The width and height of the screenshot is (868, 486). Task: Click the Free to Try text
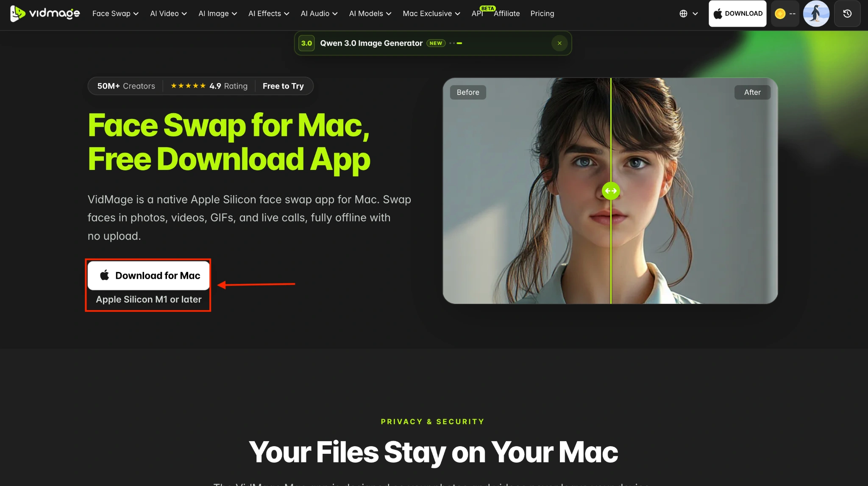pyautogui.click(x=283, y=86)
